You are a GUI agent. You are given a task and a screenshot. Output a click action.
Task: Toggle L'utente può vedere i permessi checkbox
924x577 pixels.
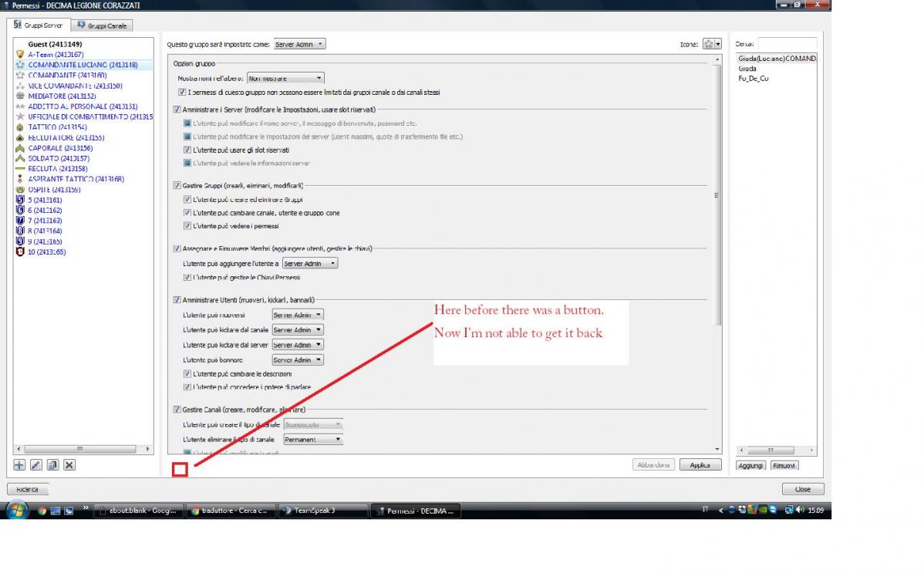point(187,226)
